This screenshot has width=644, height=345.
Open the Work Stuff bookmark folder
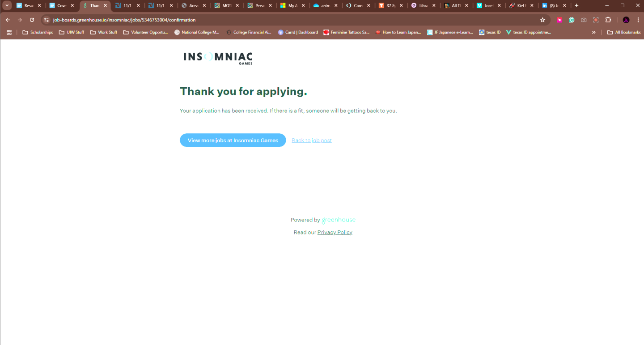coord(104,32)
